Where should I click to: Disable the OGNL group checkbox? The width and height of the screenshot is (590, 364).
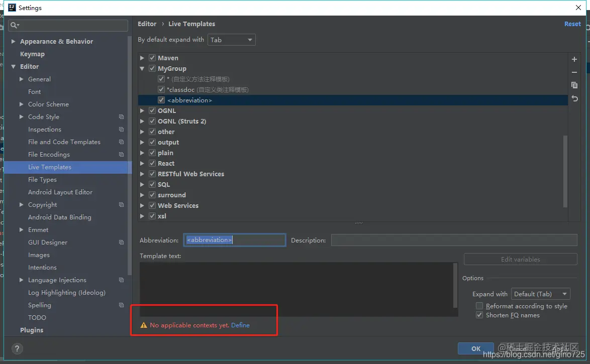152,110
